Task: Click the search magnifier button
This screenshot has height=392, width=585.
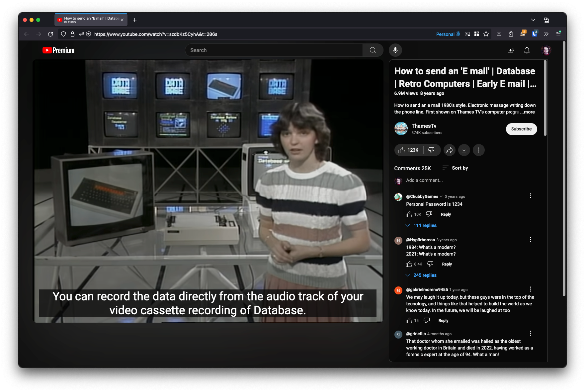Action: [x=372, y=50]
